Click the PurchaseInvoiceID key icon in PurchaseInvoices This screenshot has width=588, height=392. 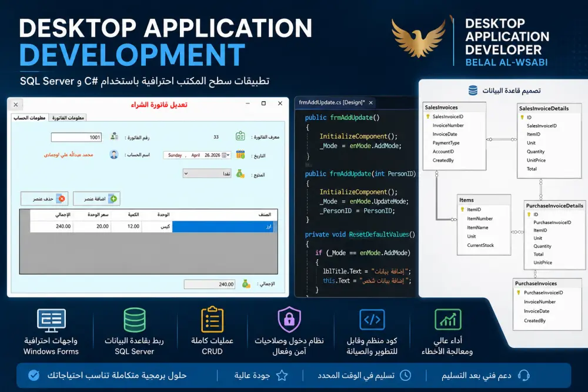pos(518,293)
